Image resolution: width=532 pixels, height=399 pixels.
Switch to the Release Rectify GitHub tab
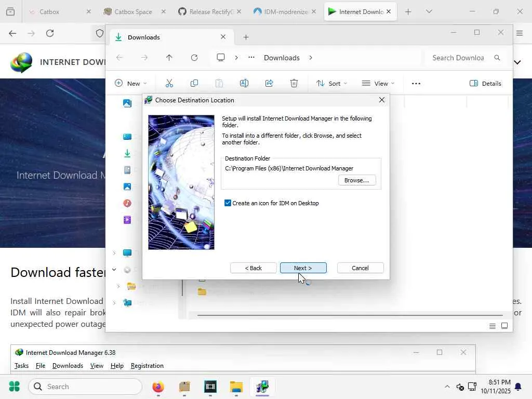click(210, 11)
